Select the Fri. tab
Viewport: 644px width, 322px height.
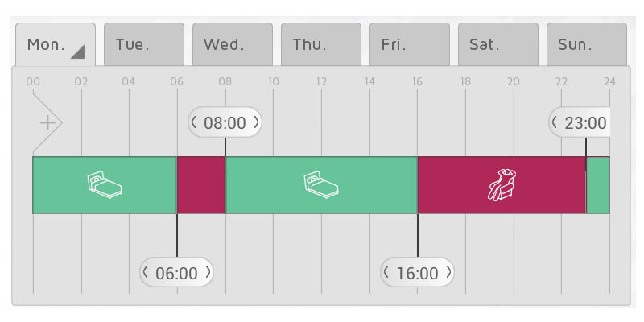point(410,44)
